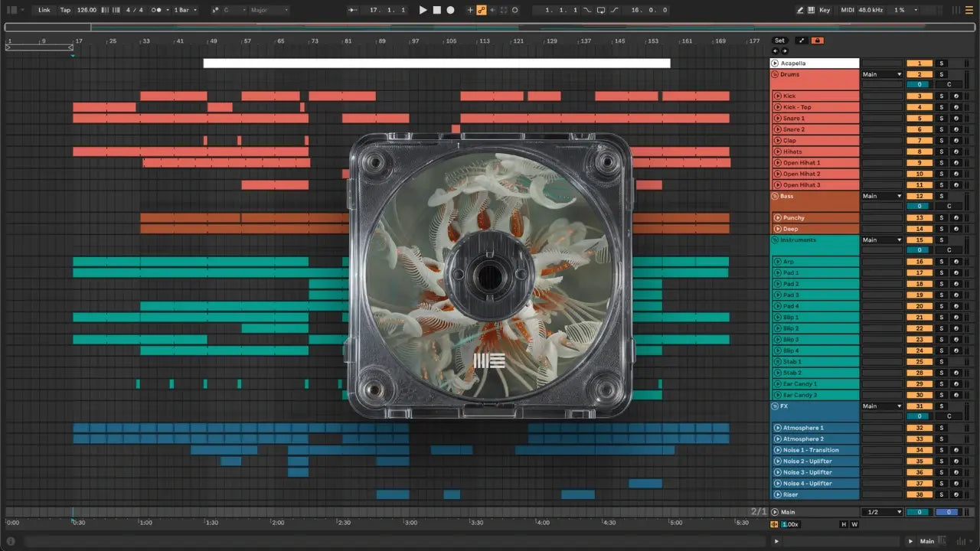This screenshot has height=551, width=980.
Task: Toggle the Automation Arm button
Action: 482,10
